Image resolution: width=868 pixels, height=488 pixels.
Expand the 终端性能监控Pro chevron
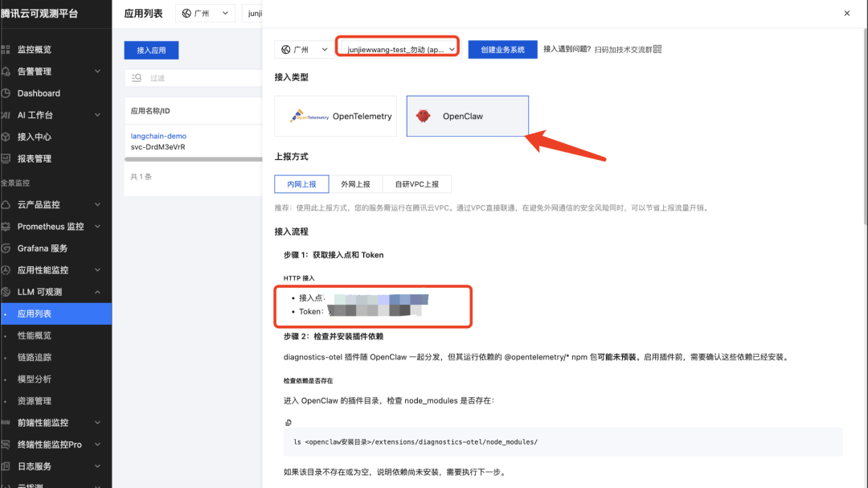pos(97,445)
